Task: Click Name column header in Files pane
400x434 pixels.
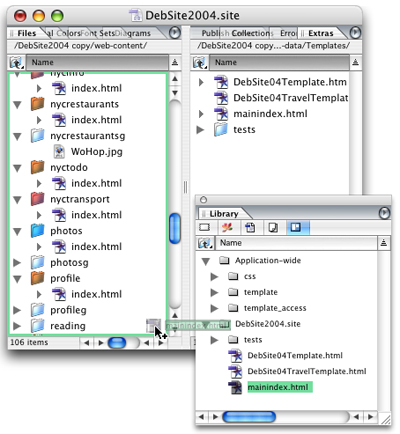Action: [x=96, y=62]
